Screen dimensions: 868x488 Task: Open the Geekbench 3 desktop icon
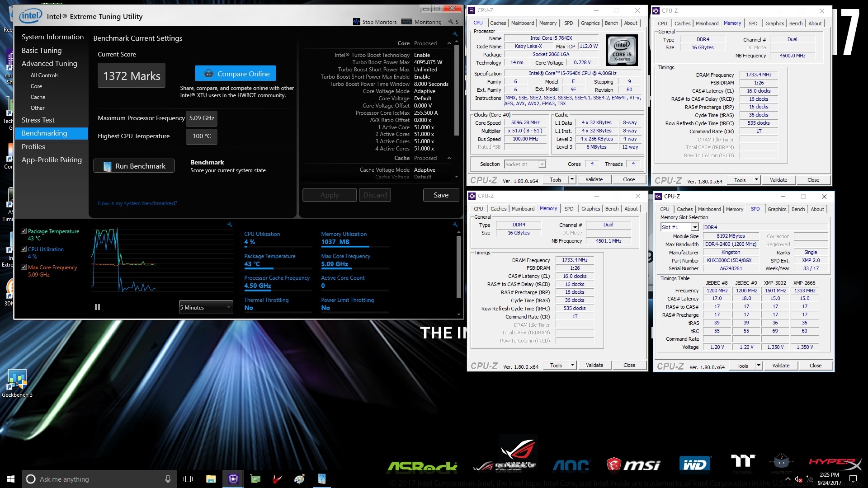coord(17,383)
